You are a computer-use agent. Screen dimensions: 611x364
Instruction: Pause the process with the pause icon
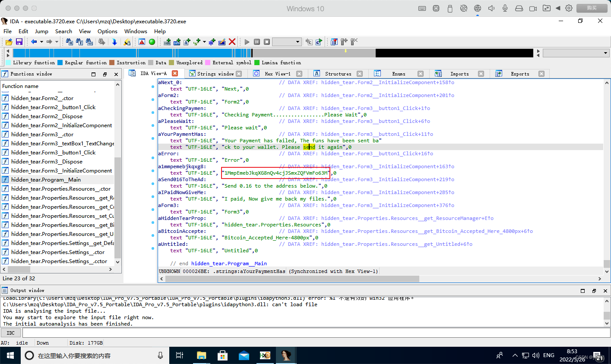(257, 41)
